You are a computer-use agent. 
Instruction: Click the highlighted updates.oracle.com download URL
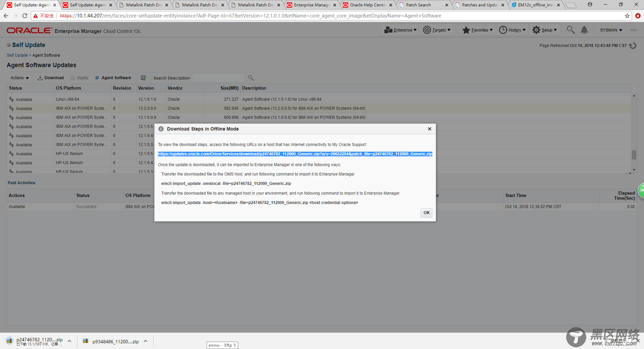click(295, 154)
